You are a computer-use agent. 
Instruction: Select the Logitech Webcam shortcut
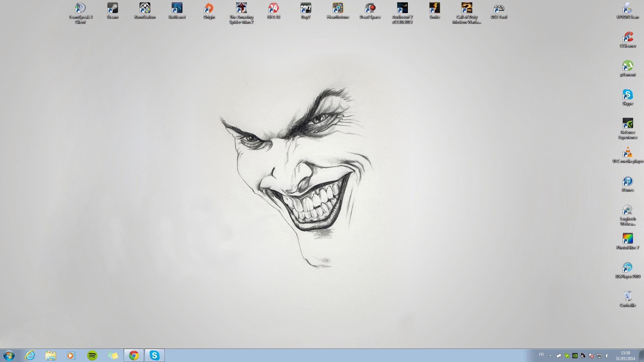click(628, 215)
